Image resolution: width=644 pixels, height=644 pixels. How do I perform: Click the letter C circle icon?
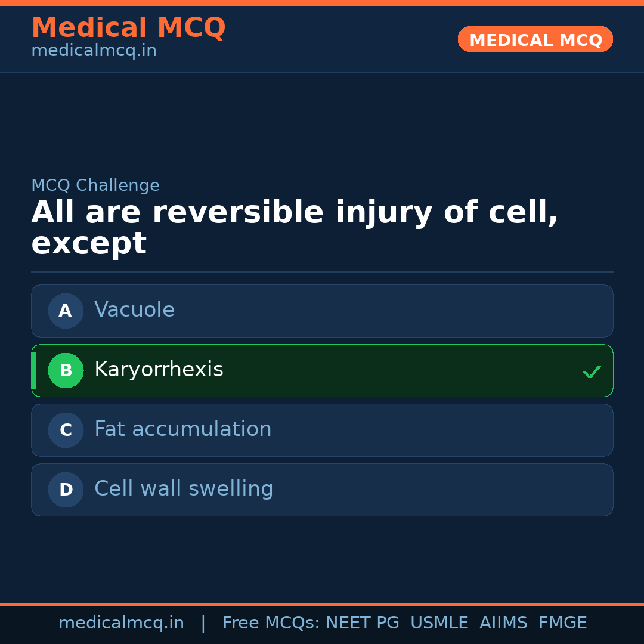coord(66,430)
